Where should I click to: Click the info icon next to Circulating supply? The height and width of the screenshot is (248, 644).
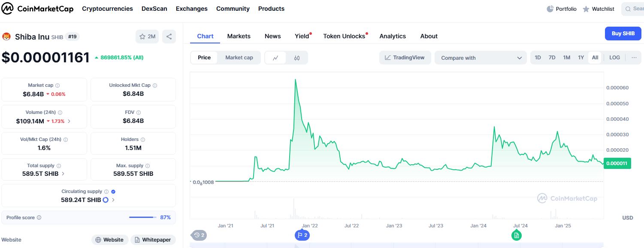(x=106, y=192)
